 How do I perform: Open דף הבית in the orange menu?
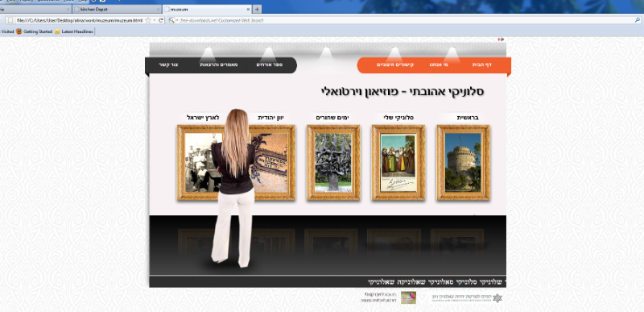click(482, 65)
